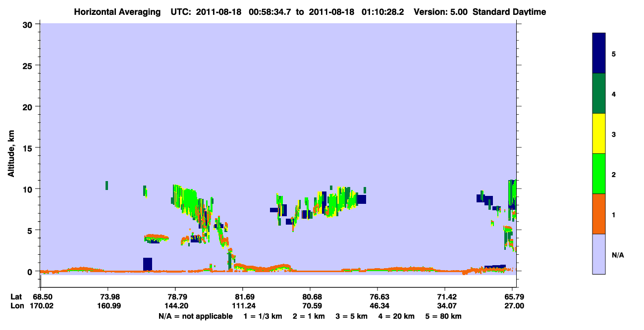Click the dark blue colorbar segment labeled 5
This screenshot has height=330, width=644.
[599, 53]
